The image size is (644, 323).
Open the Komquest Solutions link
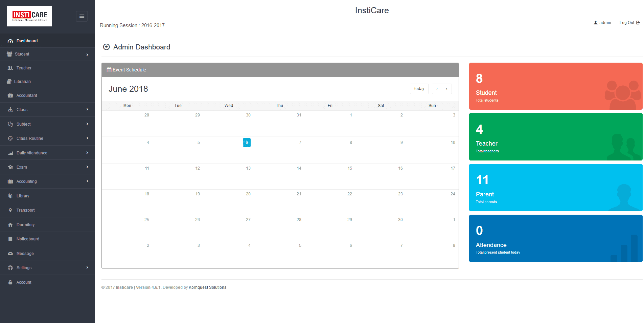point(207,287)
